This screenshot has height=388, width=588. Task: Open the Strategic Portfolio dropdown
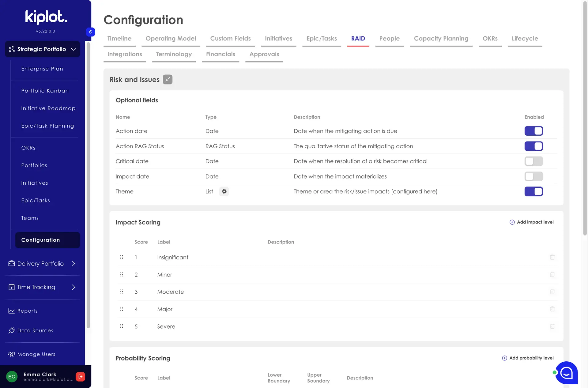pyautogui.click(x=73, y=49)
